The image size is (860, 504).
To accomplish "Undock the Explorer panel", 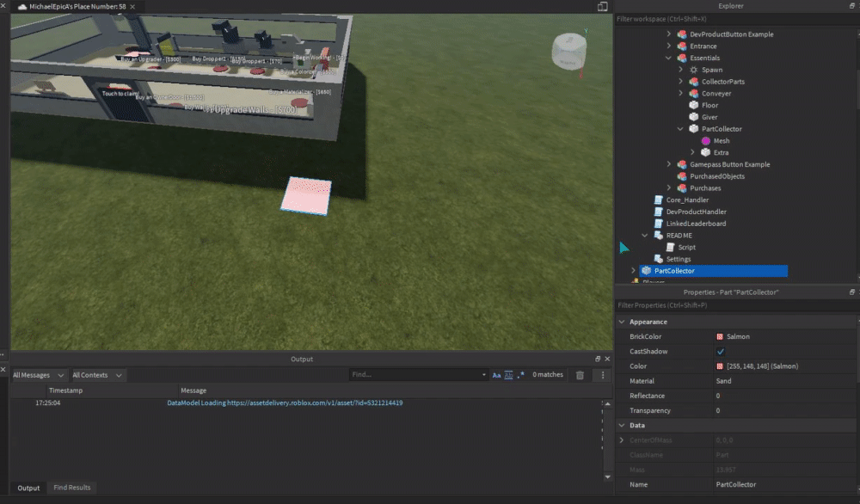I will coord(851,5).
